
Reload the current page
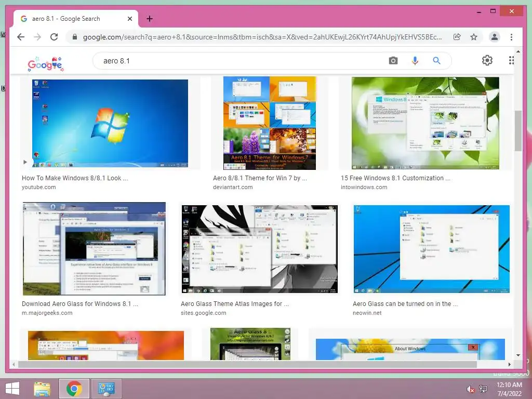(x=54, y=37)
